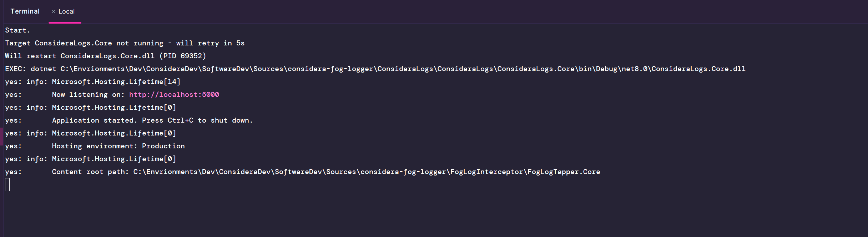The width and height of the screenshot is (868, 237).
Task: Click the 'will retry in 5s' text
Action: pos(210,43)
